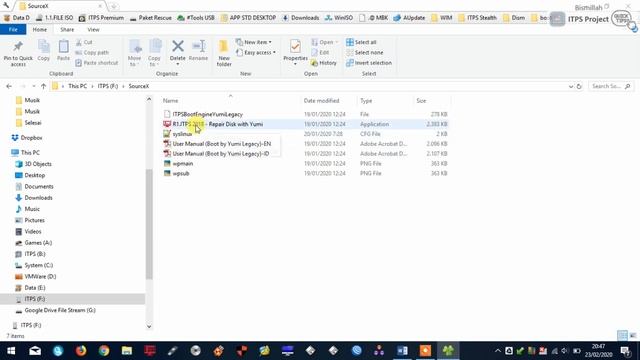
Task: Expand the address bar history dropdown
Action: pos(571,87)
